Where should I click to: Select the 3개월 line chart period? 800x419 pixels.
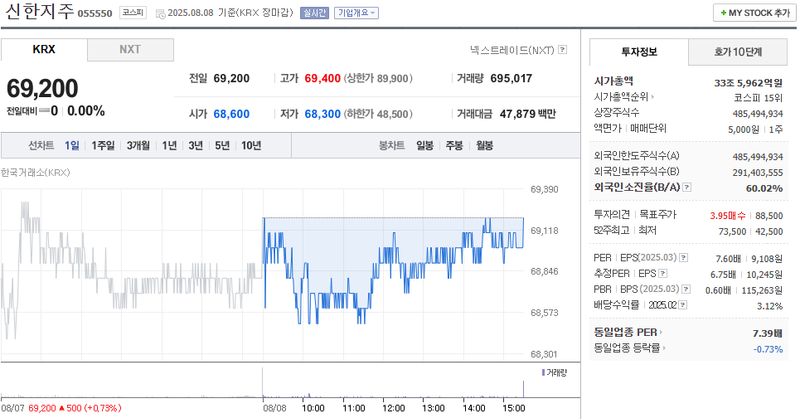[138, 145]
